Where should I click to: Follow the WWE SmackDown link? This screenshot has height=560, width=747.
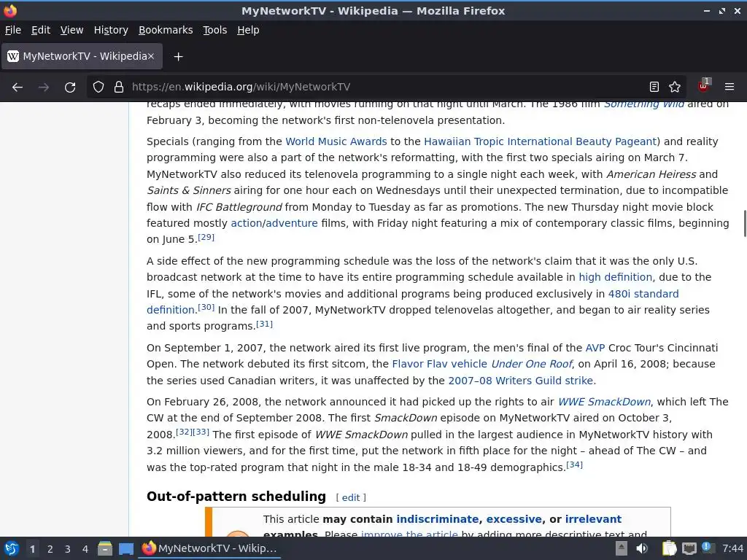604,402
